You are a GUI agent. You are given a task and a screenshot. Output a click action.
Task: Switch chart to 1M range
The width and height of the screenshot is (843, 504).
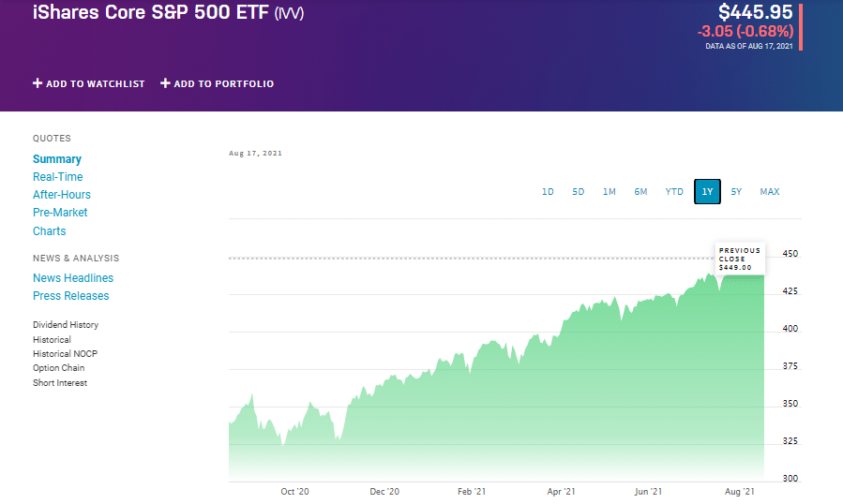click(x=610, y=192)
